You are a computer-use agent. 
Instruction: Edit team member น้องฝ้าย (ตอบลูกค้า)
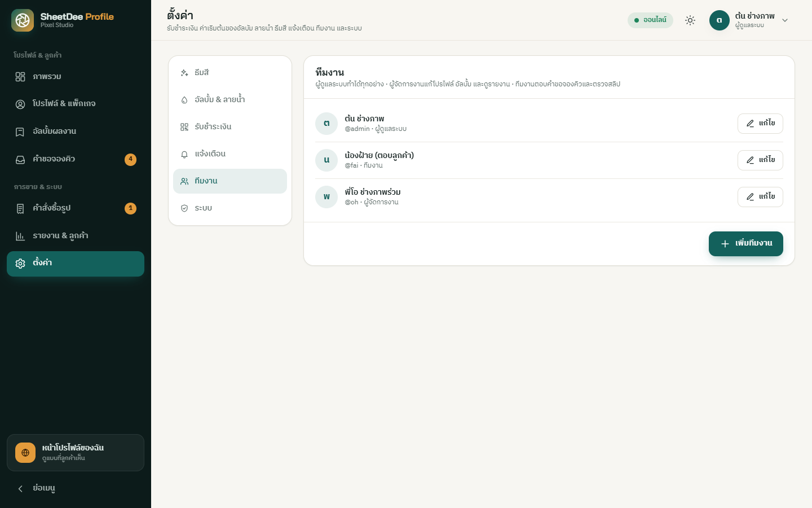pyautogui.click(x=760, y=160)
